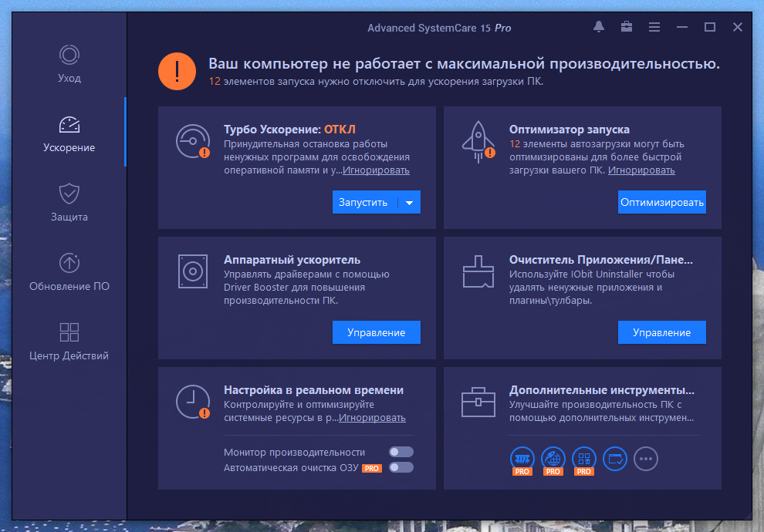Switch to the Защита tab
The width and height of the screenshot is (764, 532).
click(x=69, y=203)
